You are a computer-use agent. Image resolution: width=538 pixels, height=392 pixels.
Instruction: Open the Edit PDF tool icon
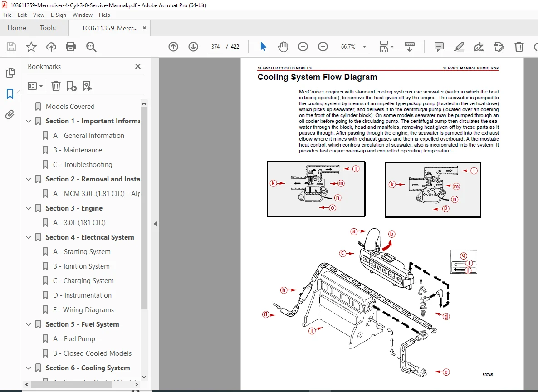[x=499, y=47]
